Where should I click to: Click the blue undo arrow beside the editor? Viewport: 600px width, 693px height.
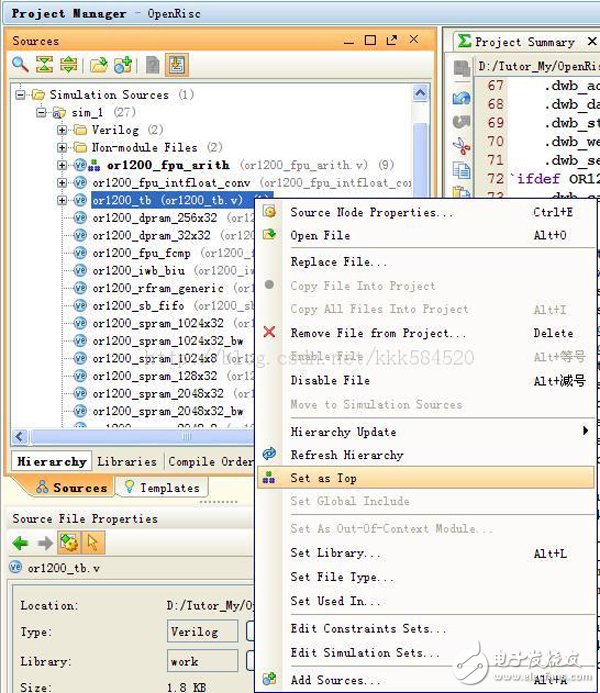[x=461, y=99]
